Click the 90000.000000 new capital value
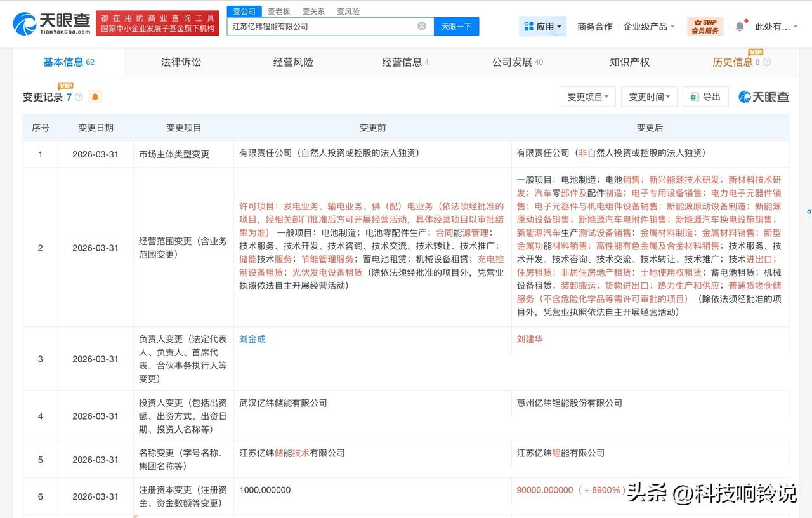 (x=545, y=490)
